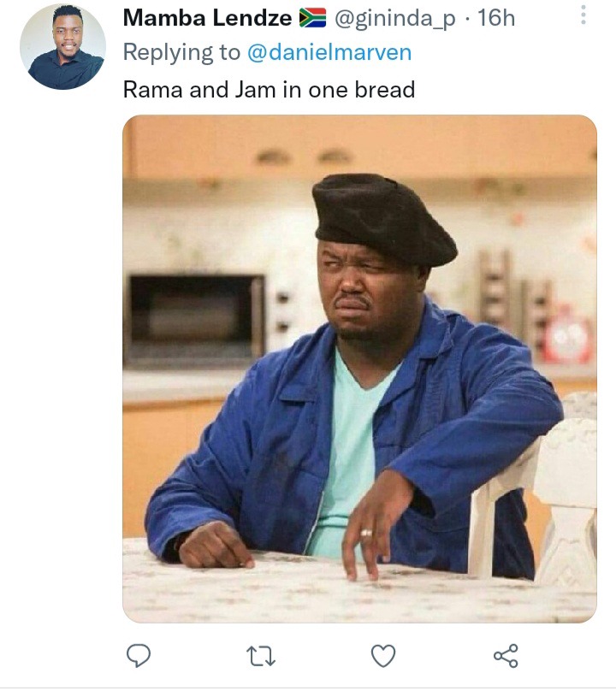Click the Mamba Lendze display name
The width and height of the screenshot is (616, 691).
click(x=207, y=18)
